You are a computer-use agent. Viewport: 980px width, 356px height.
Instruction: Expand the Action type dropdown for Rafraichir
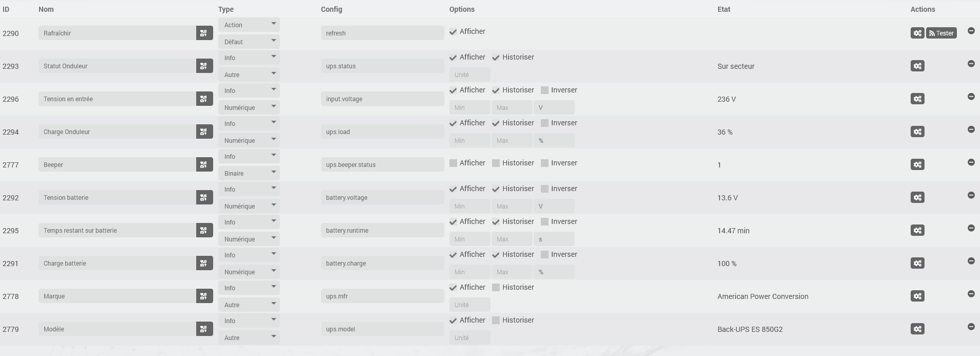click(x=249, y=25)
